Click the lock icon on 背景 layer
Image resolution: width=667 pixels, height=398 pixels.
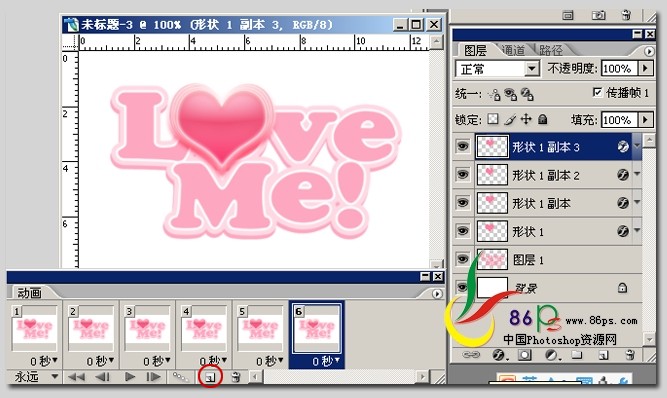(x=622, y=288)
